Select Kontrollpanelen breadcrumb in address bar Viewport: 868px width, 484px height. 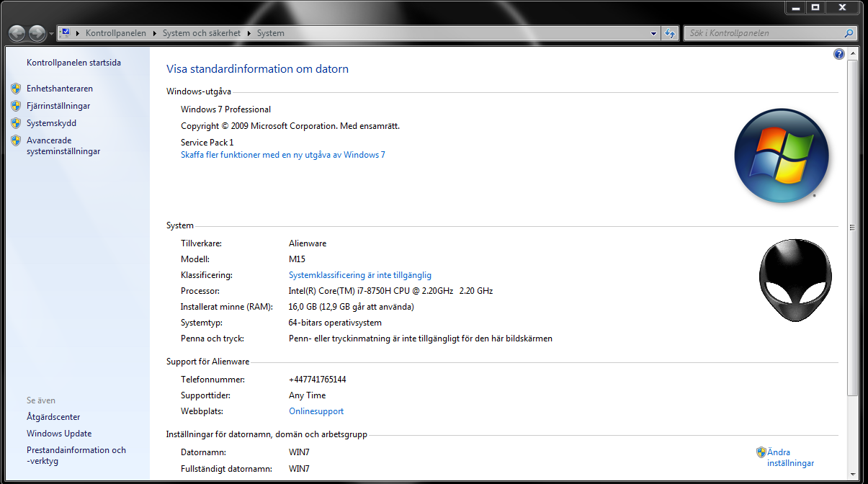click(x=115, y=33)
